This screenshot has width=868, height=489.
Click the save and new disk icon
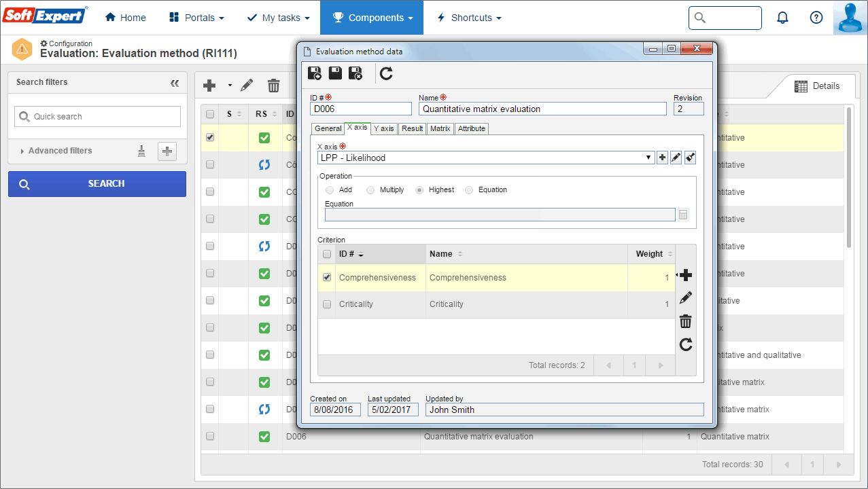click(x=315, y=73)
